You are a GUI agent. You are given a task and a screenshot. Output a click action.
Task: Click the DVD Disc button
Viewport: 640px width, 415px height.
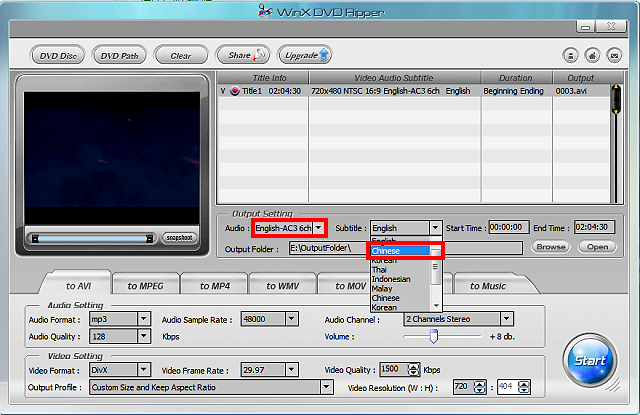click(x=58, y=55)
